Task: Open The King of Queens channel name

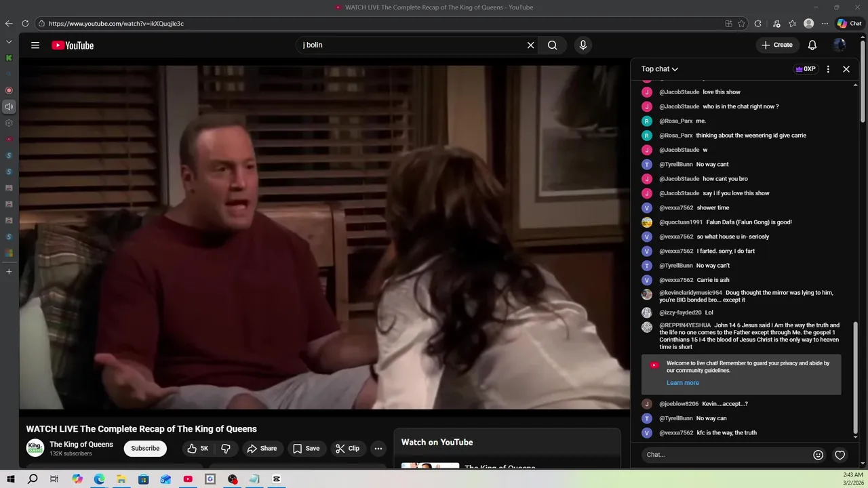Action: point(81,445)
